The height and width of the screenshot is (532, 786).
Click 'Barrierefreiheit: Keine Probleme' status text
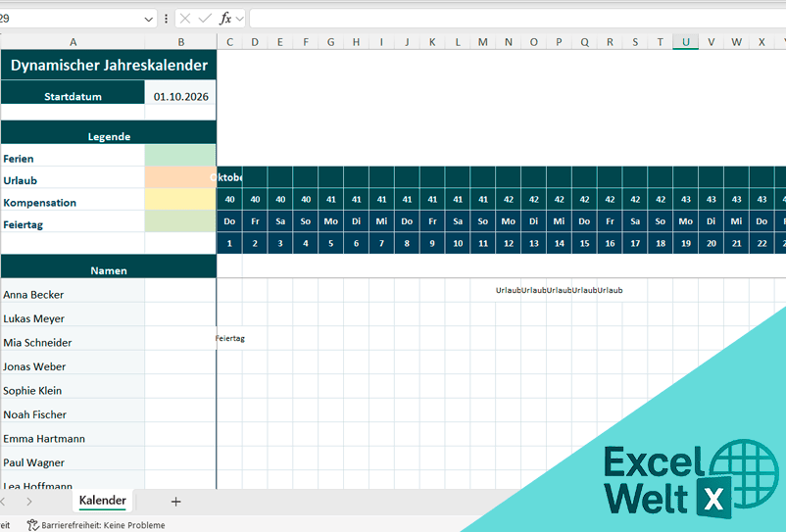[103, 525]
